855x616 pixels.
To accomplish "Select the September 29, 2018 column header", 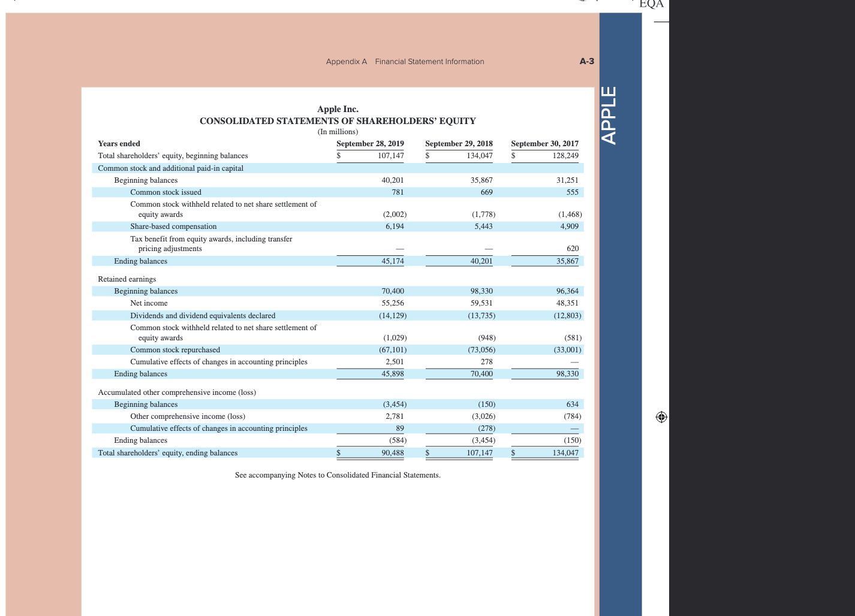I will [459, 144].
